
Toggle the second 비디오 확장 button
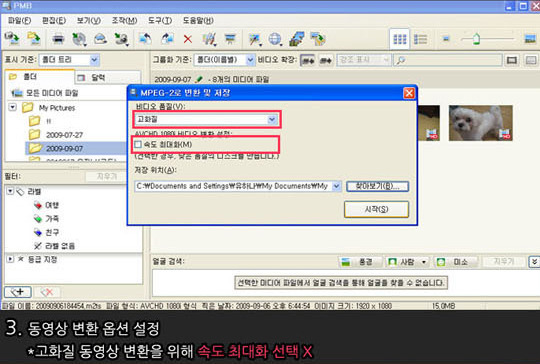tap(325, 60)
